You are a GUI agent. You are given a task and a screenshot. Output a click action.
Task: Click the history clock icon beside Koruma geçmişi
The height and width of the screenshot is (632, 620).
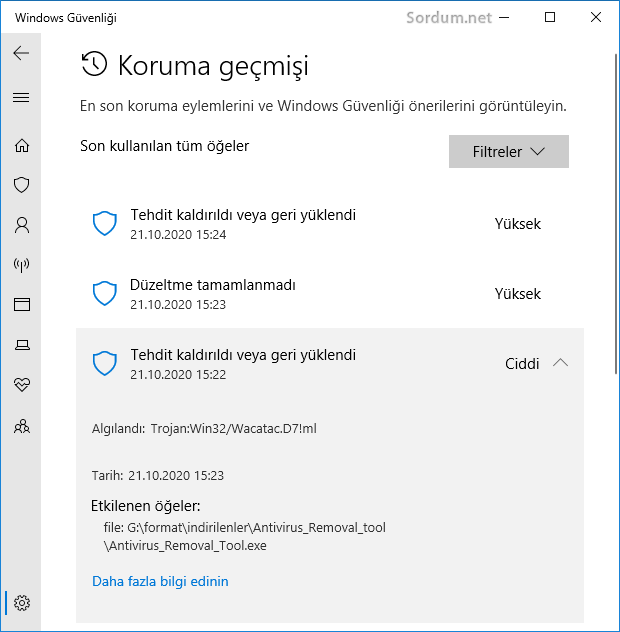(94, 64)
